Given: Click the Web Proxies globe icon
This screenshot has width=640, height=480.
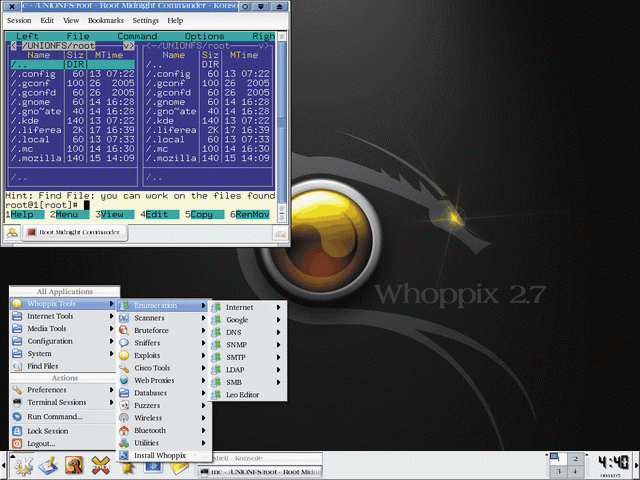Looking at the screenshot, I should (124, 380).
